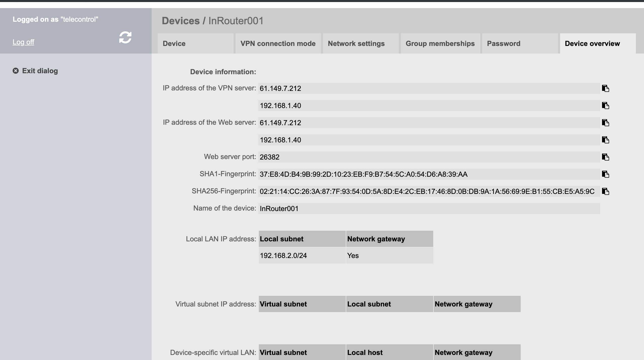The height and width of the screenshot is (360, 644).
Task: Copy the SHA256-Fingerprint value
Action: [x=605, y=191]
